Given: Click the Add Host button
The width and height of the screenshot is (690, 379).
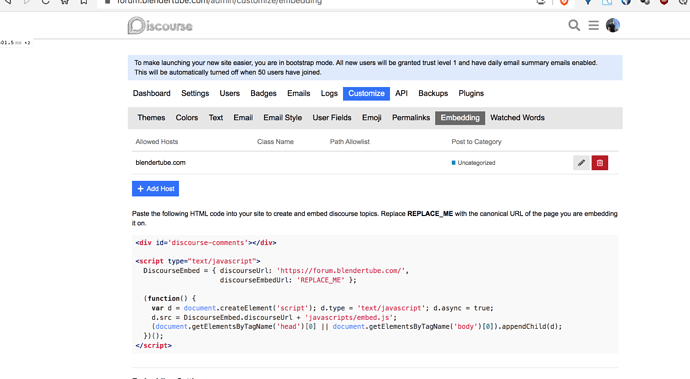Looking at the screenshot, I should pos(155,188).
